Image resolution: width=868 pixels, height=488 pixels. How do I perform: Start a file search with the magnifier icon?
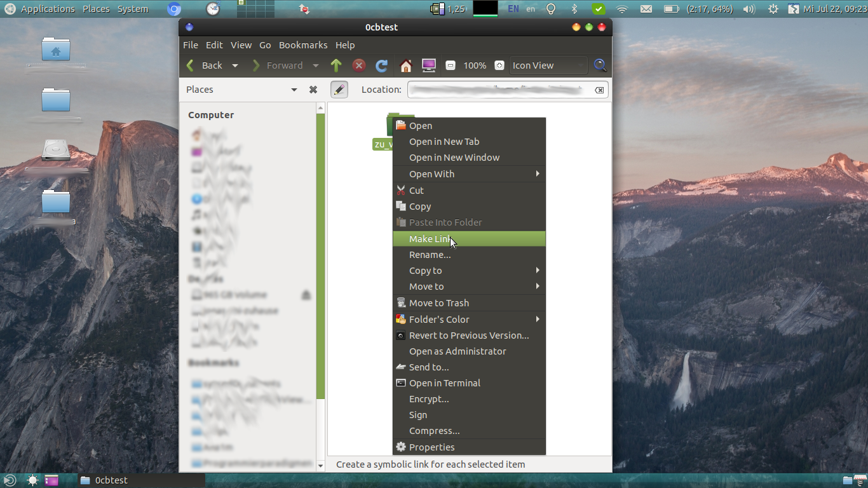point(600,65)
